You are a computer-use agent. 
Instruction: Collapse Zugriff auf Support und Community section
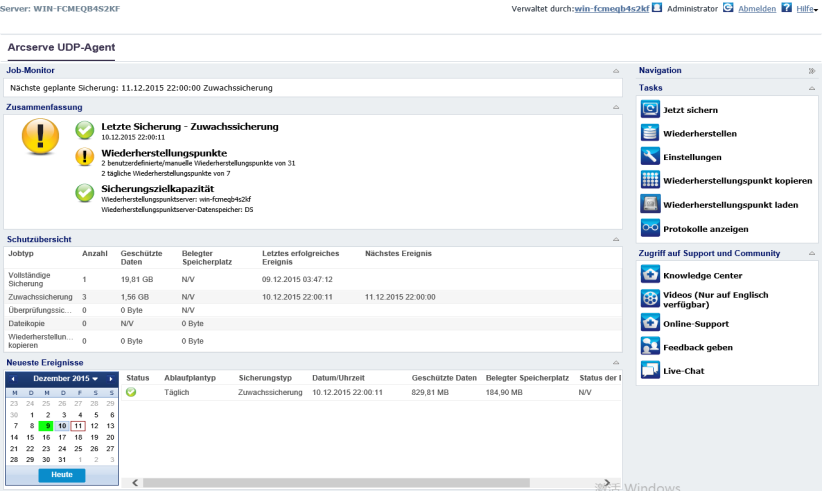pos(812,253)
